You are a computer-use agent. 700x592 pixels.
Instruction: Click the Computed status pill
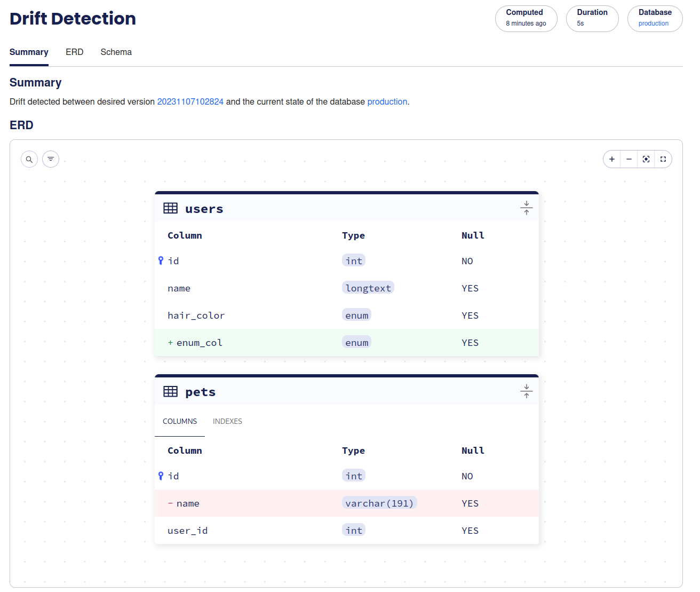[526, 18]
